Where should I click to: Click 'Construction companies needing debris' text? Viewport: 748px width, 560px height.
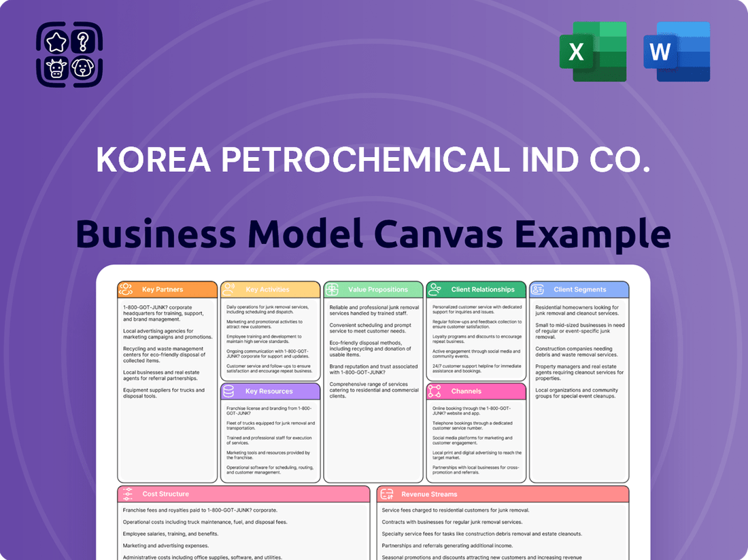576,352
